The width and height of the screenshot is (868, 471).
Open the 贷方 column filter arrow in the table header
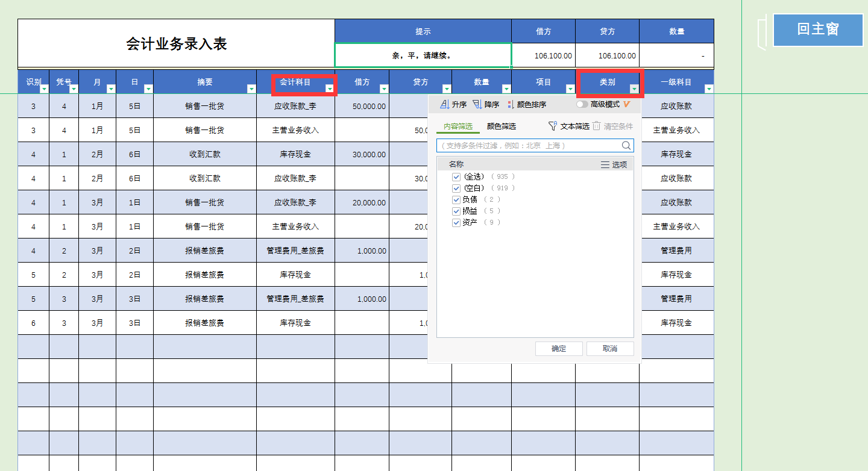point(447,89)
